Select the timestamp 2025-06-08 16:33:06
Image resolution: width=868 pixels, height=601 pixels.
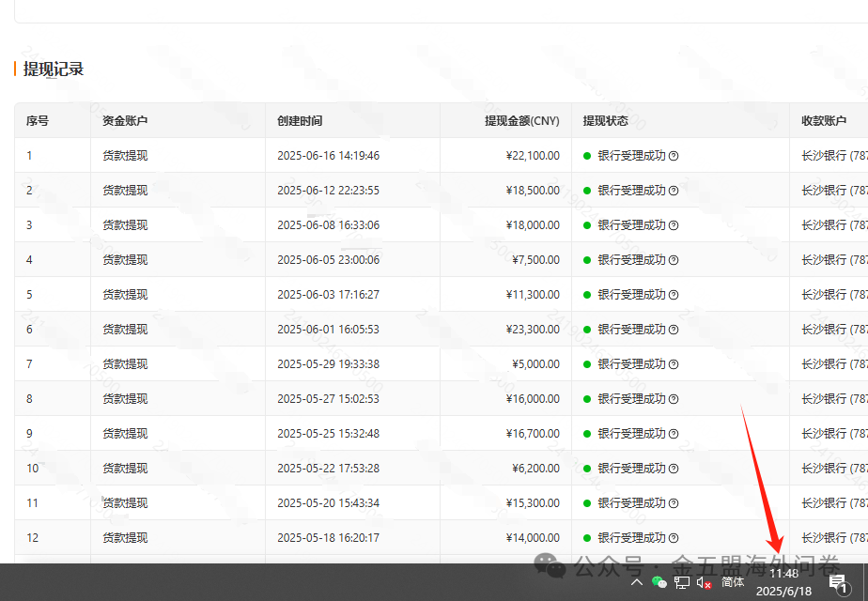point(328,225)
